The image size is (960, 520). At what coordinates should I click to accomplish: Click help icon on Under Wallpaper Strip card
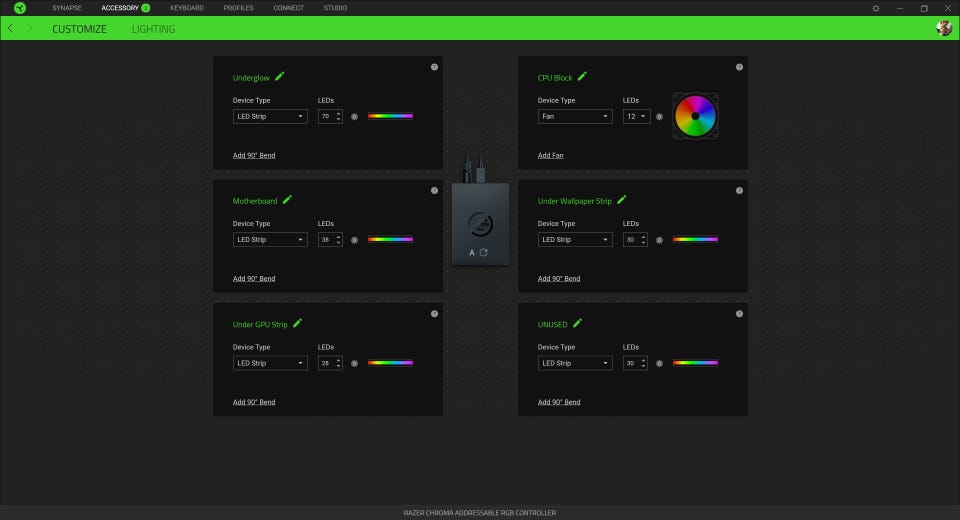click(x=739, y=190)
